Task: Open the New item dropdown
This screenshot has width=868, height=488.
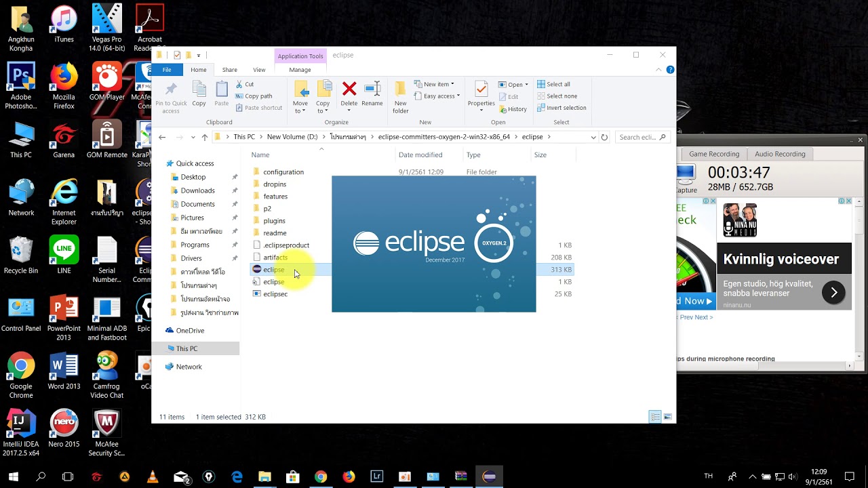Action: click(x=434, y=85)
